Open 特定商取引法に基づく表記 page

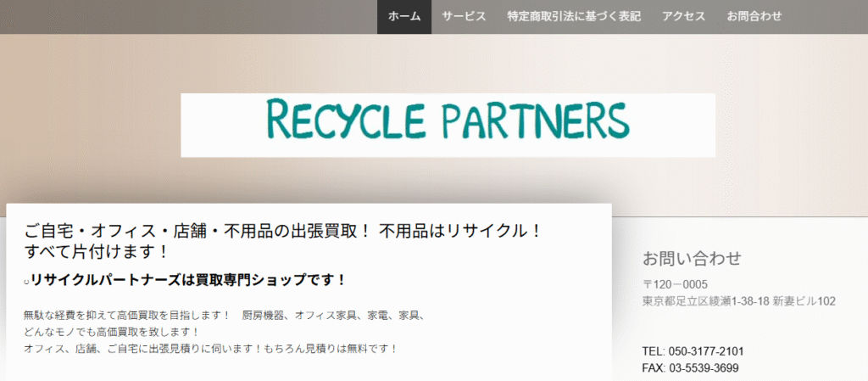(574, 17)
